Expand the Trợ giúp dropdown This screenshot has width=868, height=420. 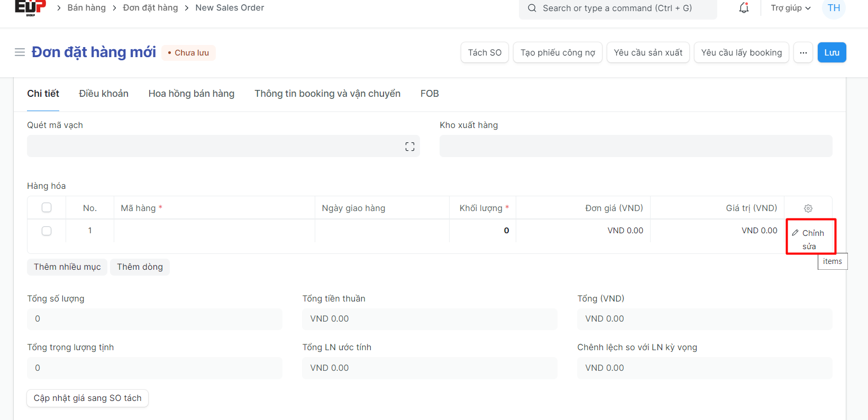(x=790, y=8)
